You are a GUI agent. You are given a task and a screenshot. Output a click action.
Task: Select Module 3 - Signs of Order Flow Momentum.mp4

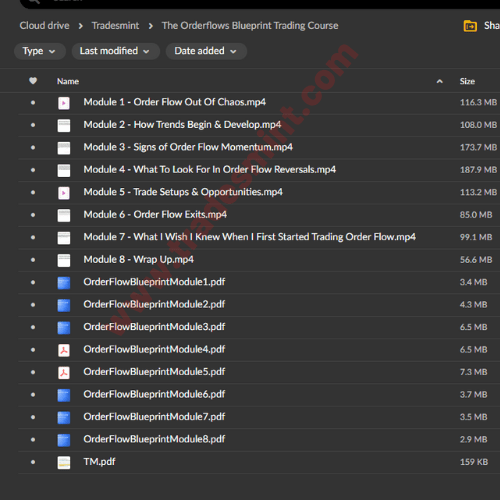[188, 147]
